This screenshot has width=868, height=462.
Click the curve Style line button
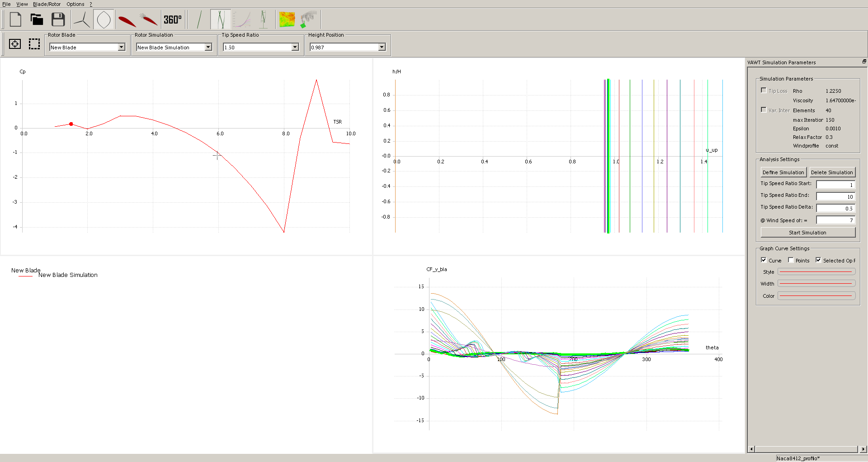816,272
